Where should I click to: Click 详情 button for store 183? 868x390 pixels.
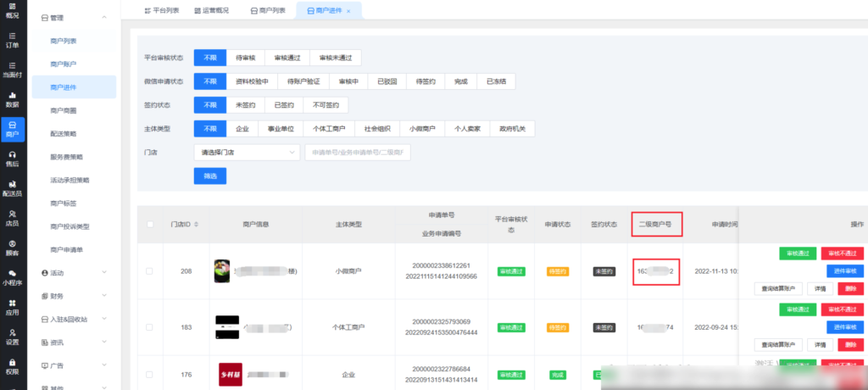[x=820, y=344]
